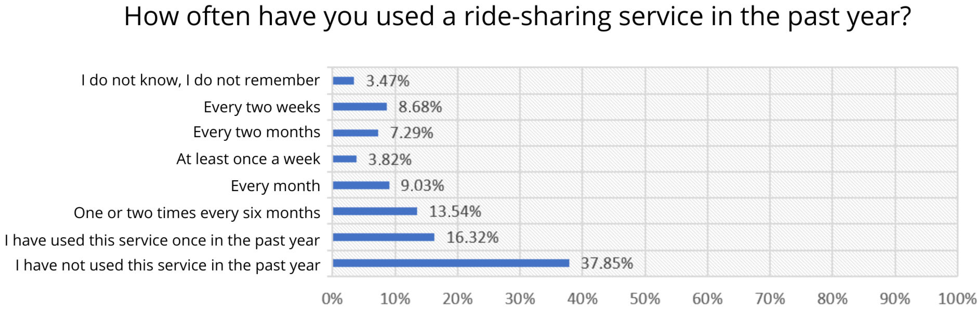Select the 8.68% data label
This screenshot has width=980, height=312.
(420, 107)
